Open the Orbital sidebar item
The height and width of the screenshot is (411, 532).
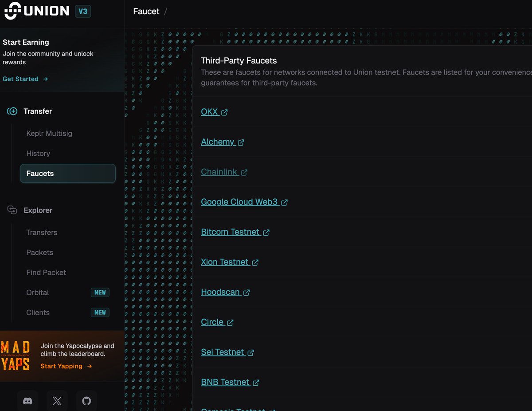tap(38, 292)
